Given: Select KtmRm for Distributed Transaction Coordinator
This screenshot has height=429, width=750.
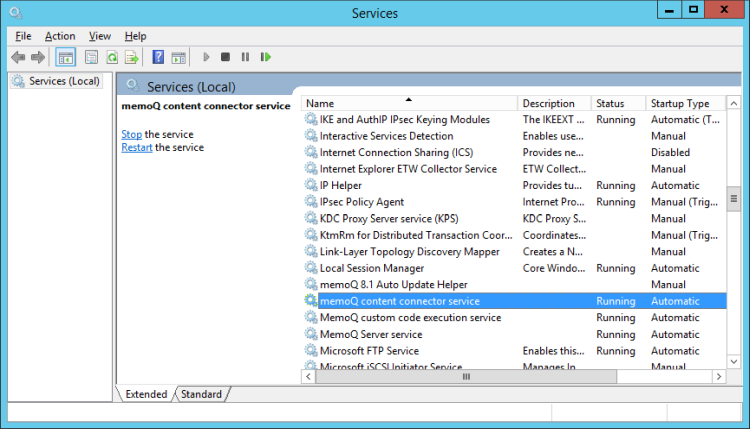Looking at the screenshot, I should click(514, 235).
